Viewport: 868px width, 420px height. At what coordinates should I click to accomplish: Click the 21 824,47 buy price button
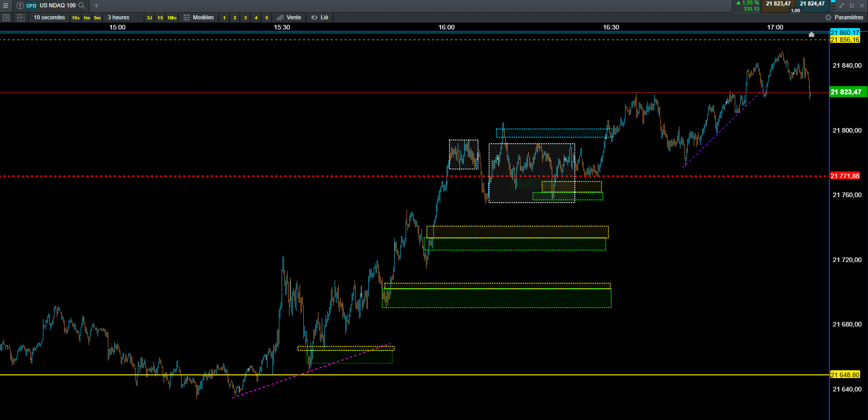(812, 4)
